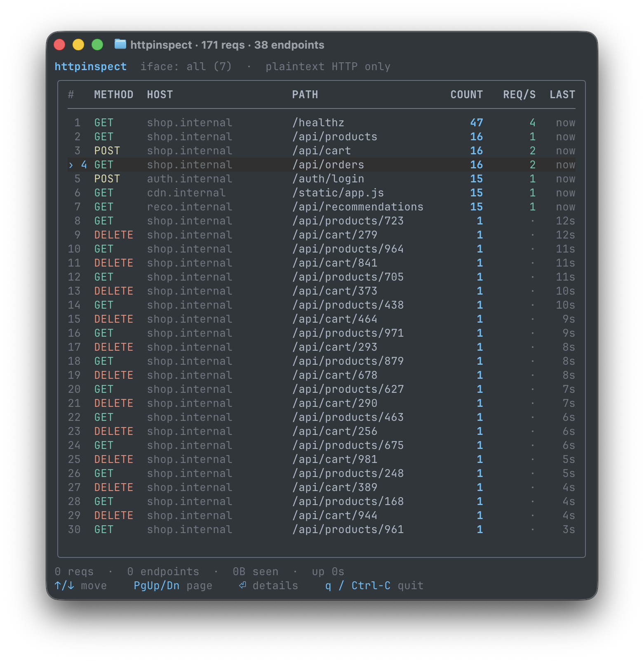Click the folder icon in the title bar
This screenshot has width=644, height=661.
(x=120, y=44)
